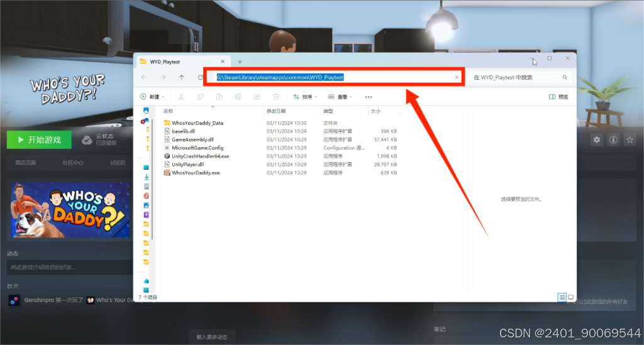Go up one folder level
Image resolution: width=644 pixels, height=345 pixels.
[x=182, y=77]
